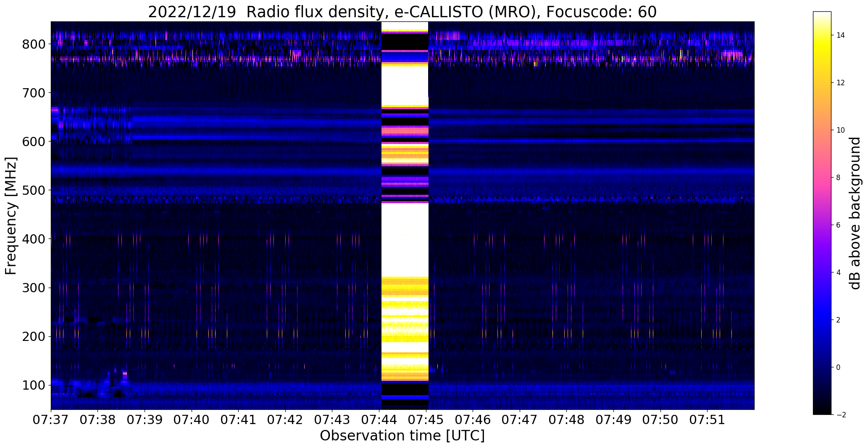The width and height of the screenshot is (868, 448).
Task: Click the 100 frequency tick label
Action: click(x=34, y=385)
